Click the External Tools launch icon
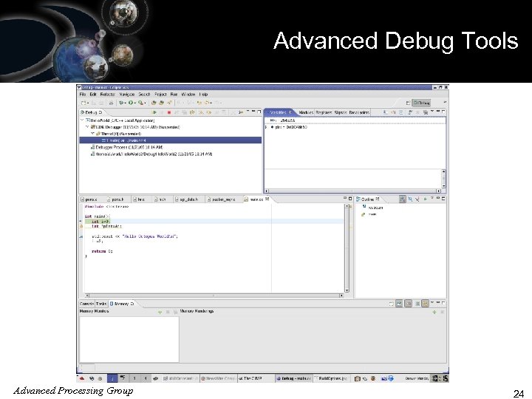Screen dimensions: 532x399 tap(140, 103)
